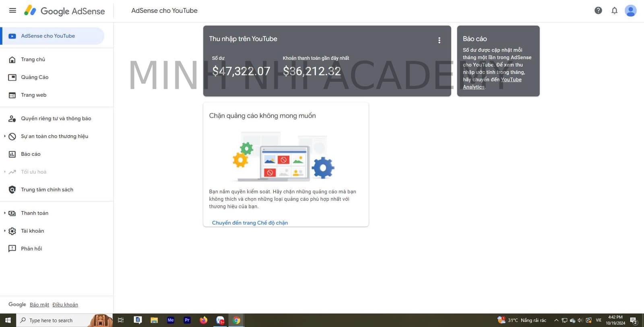Expand the Tối ưu hoá arrow

point(4,172)
